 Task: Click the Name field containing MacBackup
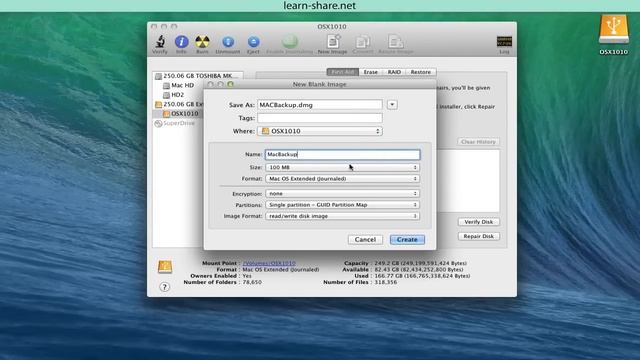(342, 154)
